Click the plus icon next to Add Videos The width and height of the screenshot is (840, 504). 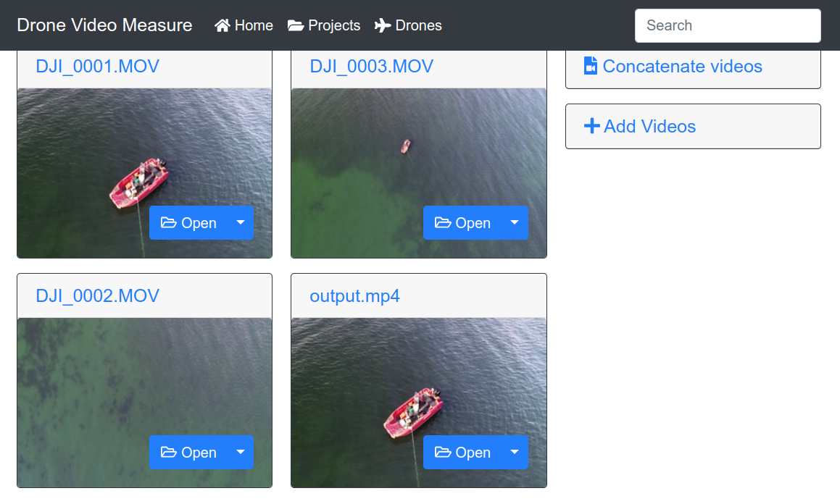pyautogui.click(x=591, y=126)
